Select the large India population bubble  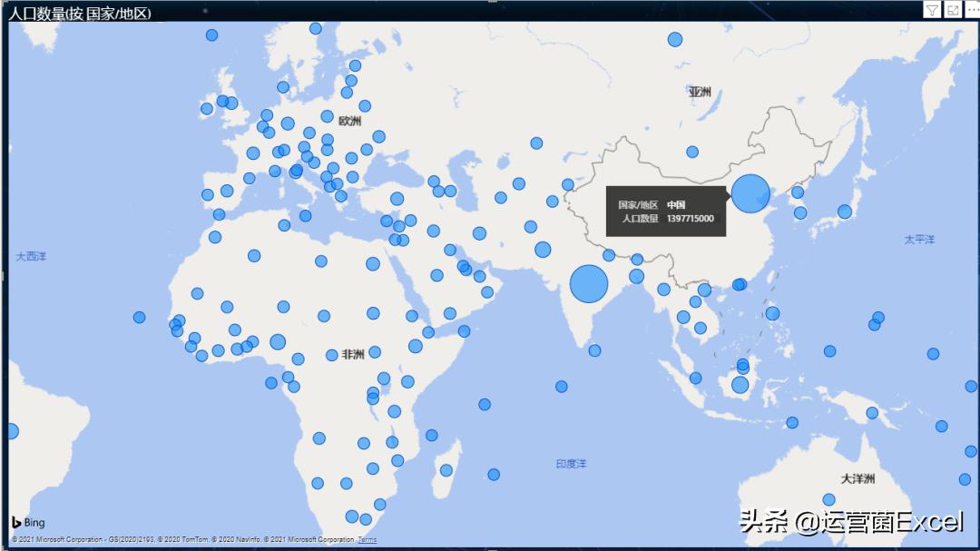click(x=589, y=284)
